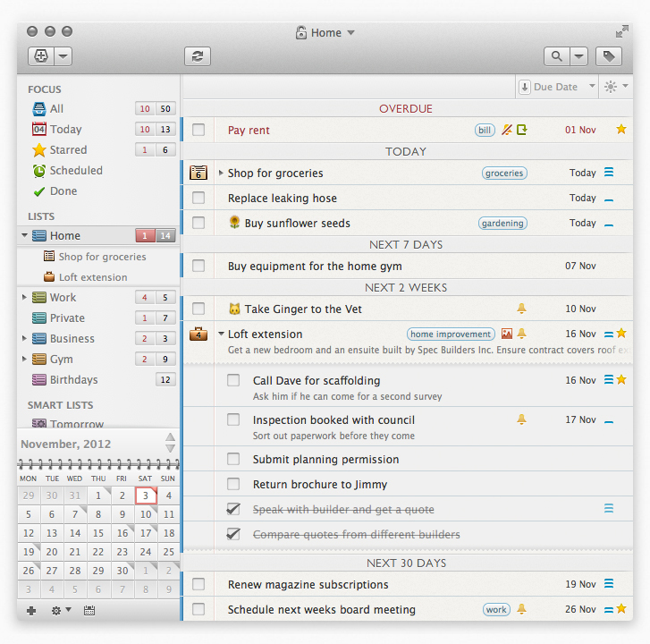Select the Tomorrow smart list
This screenshot has height=644, width=650.
point(98,423)
